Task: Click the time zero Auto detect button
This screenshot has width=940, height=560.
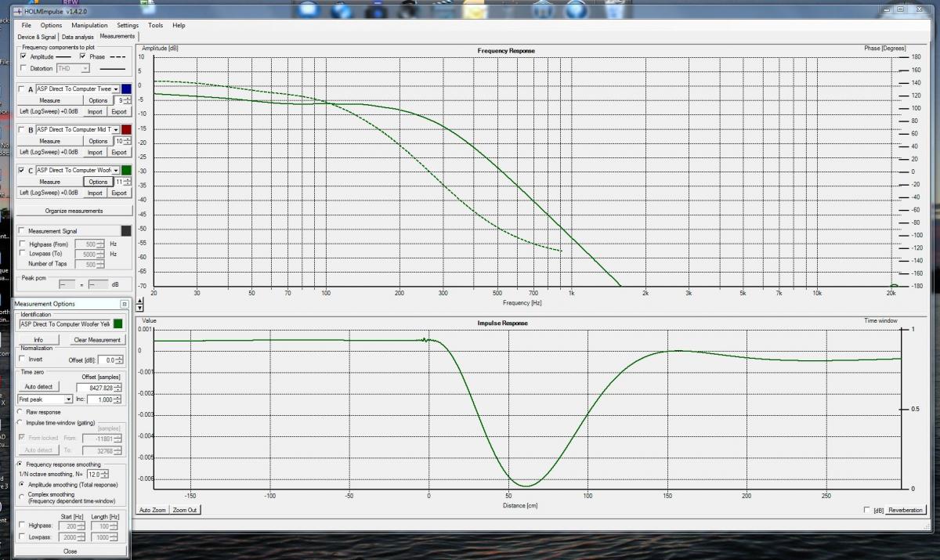Action: coord(38,387)
